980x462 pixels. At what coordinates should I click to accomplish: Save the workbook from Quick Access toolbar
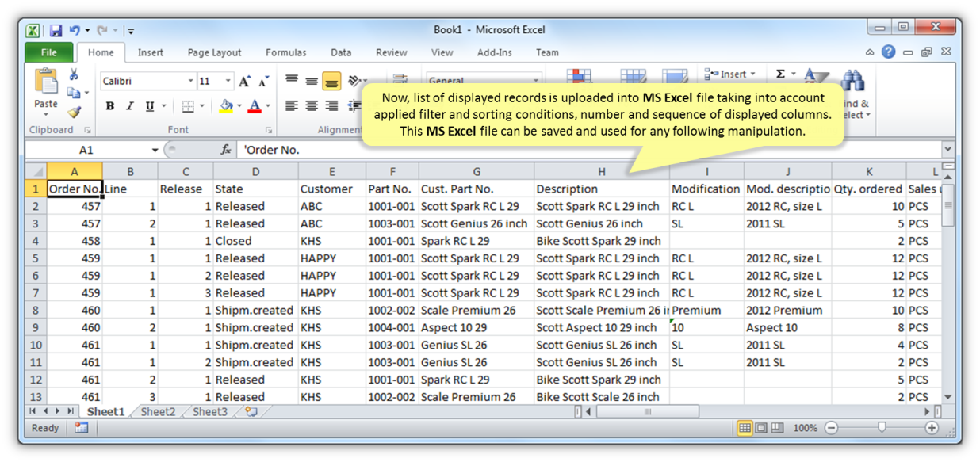click(56, 31)
